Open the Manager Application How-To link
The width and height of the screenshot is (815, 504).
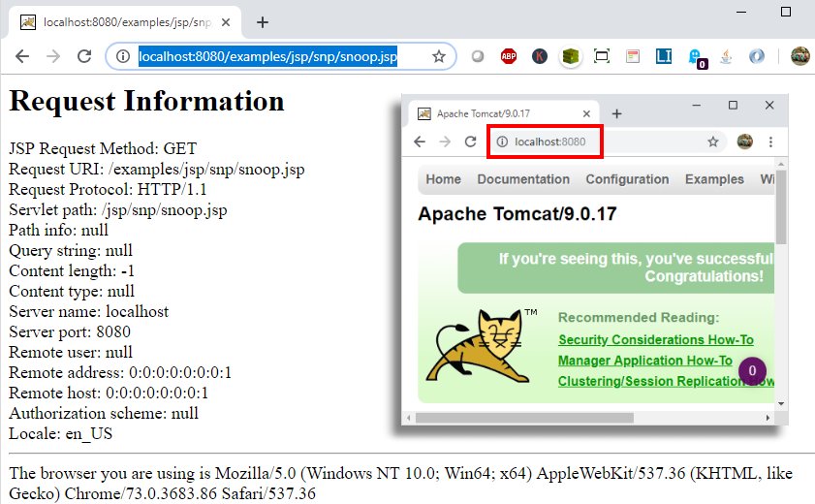click(x=644, y=361)
